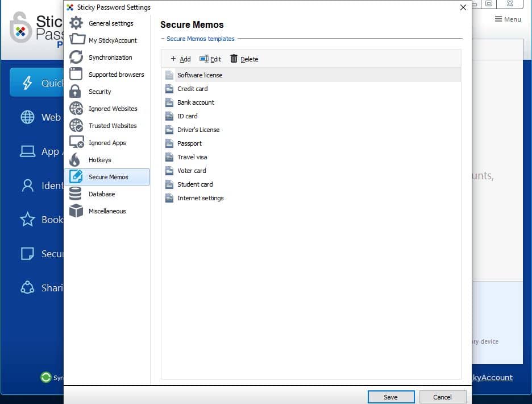Screen dimensions: 532x404
Task: Click the Hotkeys flame icon
Action: [74, 160]
